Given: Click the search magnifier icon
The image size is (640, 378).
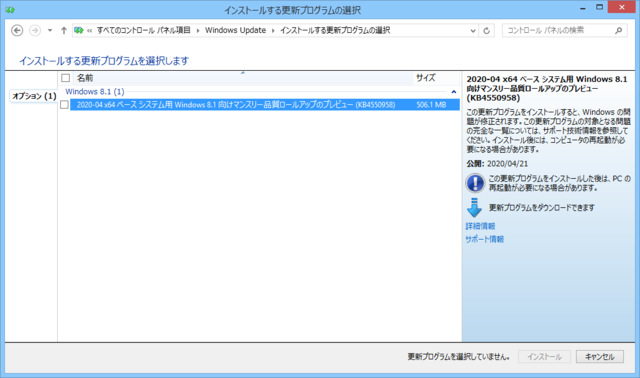Looking at the screenshot, I should point(619,31).
